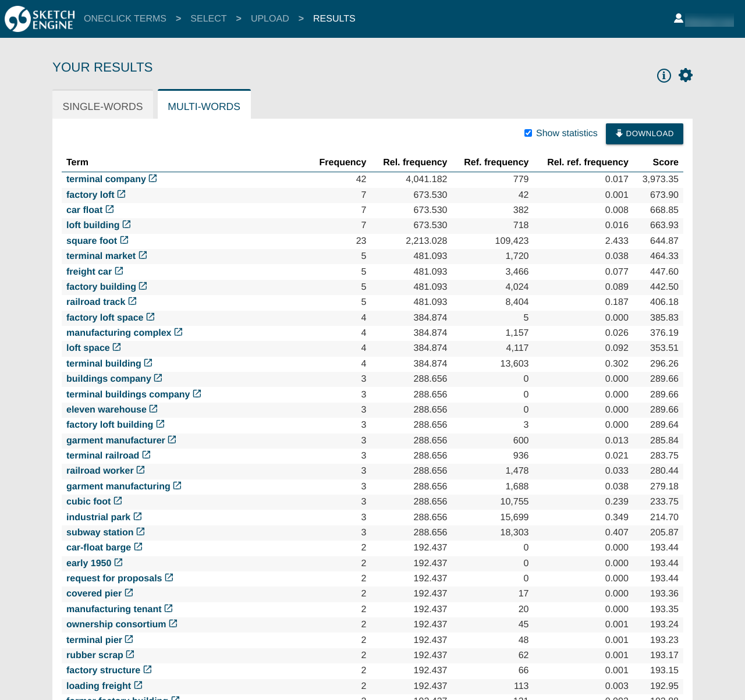Go back to the SELECT step
745x700 pixels.
click(208, 18)
